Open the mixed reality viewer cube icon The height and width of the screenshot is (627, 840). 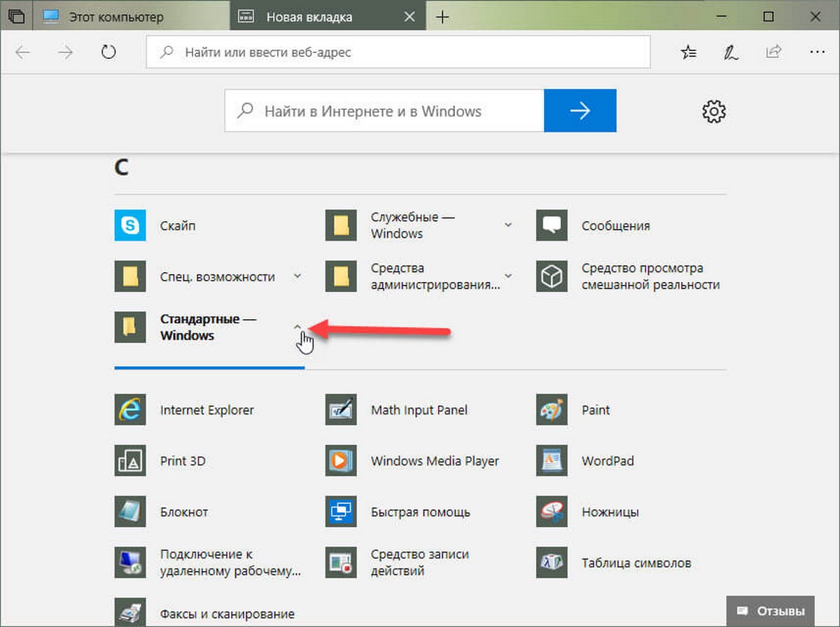[552, 276]
